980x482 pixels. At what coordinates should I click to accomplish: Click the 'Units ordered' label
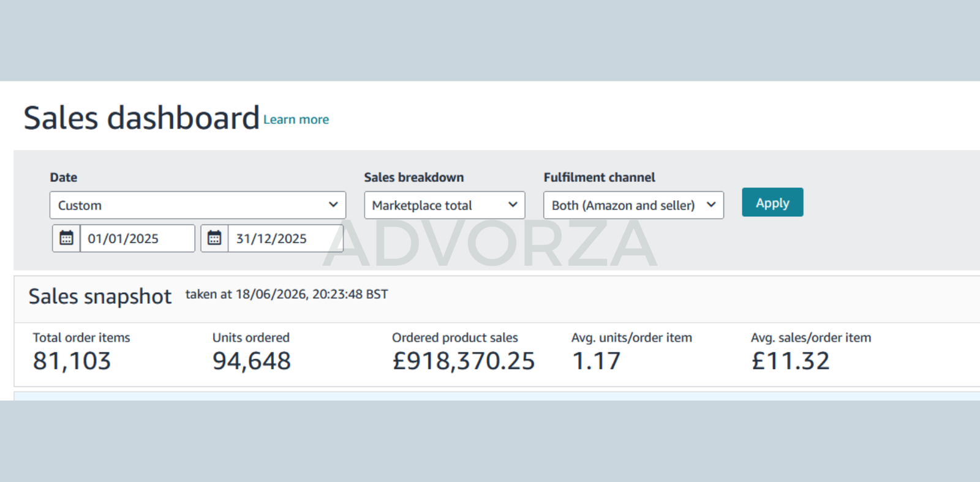click(251, 337)
